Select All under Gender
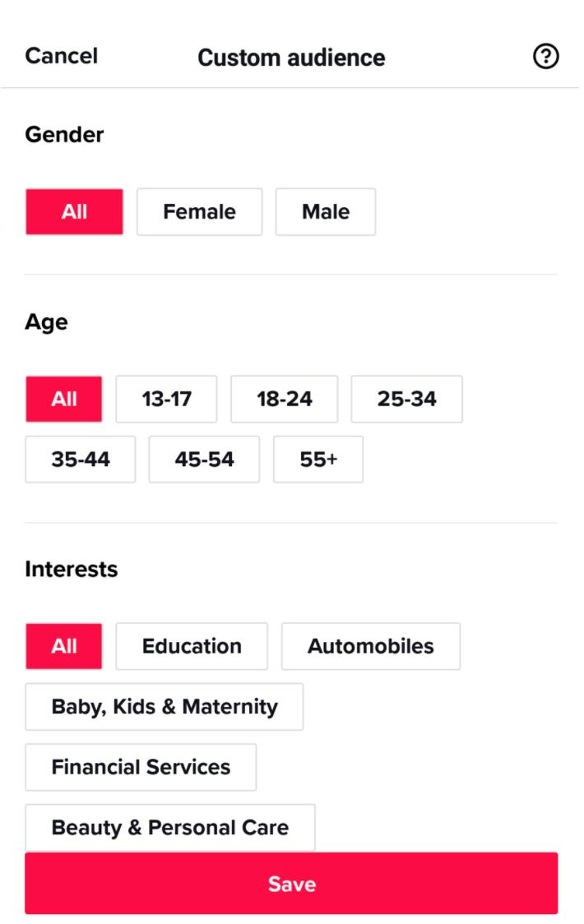 (x=74, y=212)
